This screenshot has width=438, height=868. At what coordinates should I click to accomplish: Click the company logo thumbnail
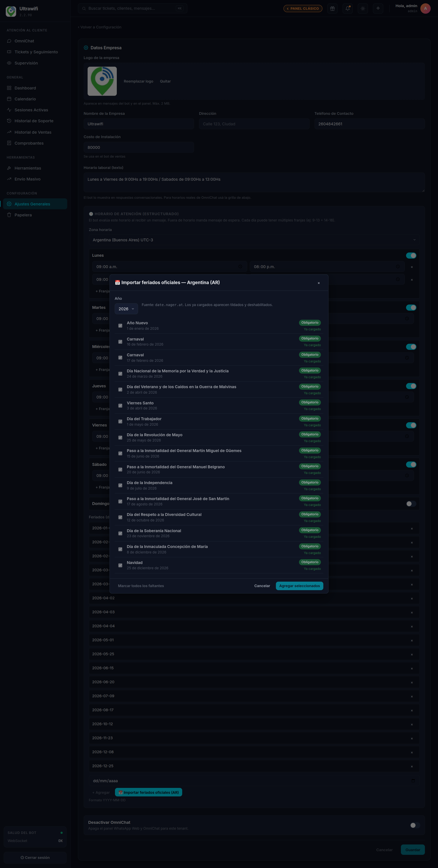coord(102,81)
